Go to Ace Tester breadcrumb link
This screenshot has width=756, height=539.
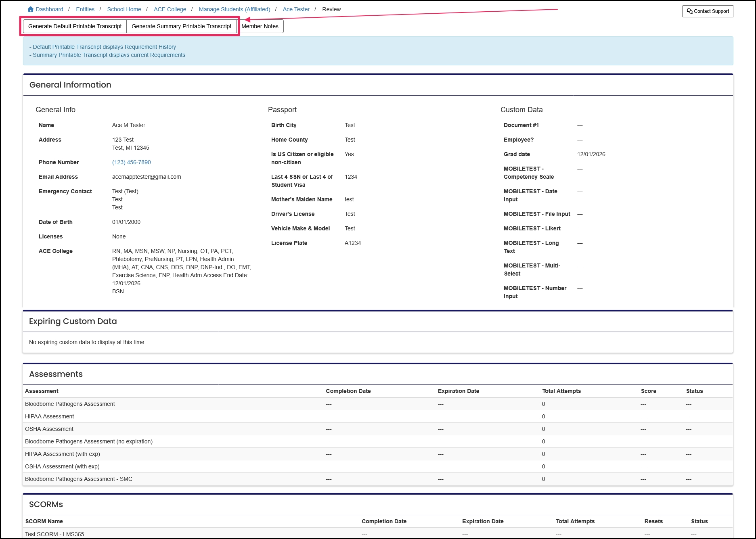(296, 9)
